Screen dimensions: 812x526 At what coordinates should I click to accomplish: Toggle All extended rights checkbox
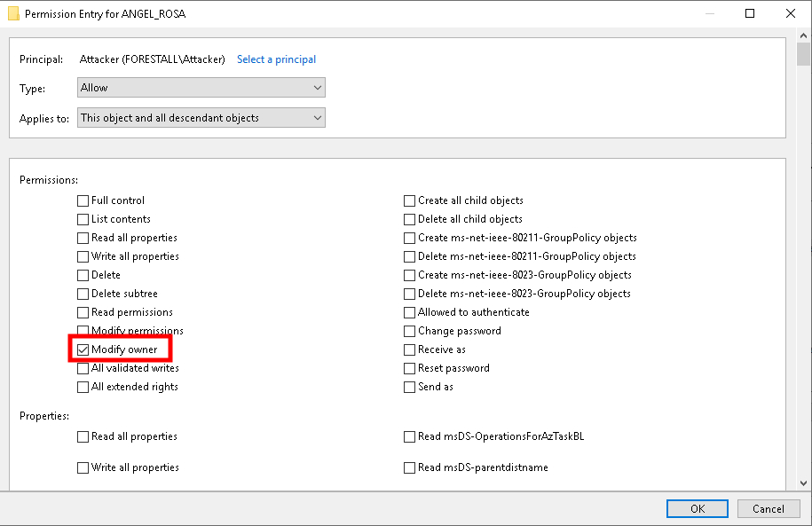[83, 387]
